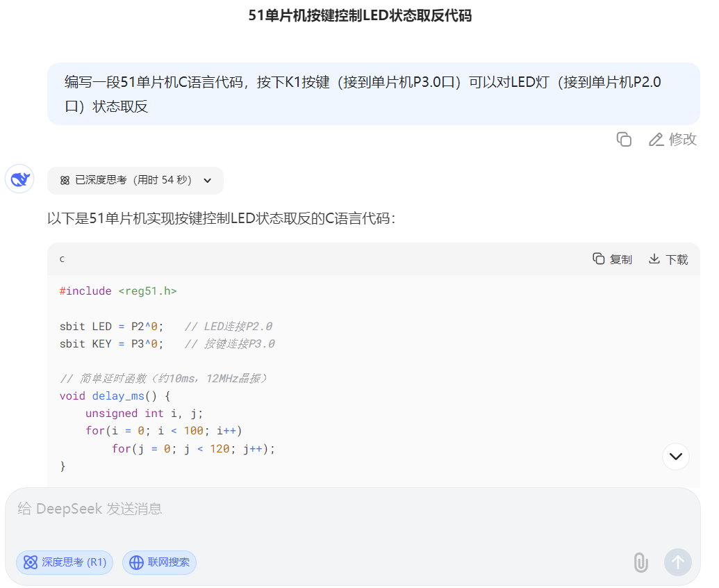The image size is (719, 588).
Task: Click the for(j = 0; j < 120; j++) line
Action: (x=193, y=449)
